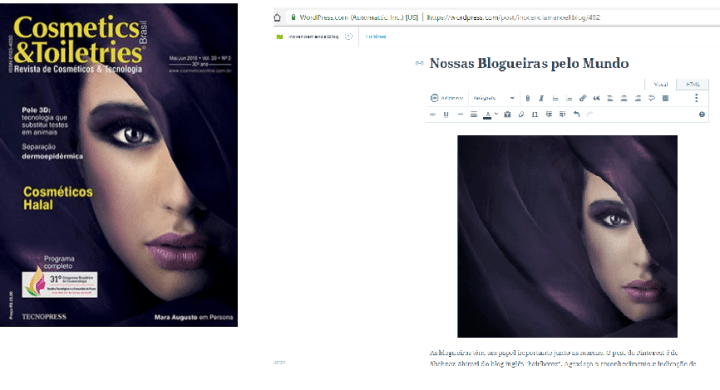This screenshot has width=720, height=390.
Task: Click the blue link in the top bar
Action: [376, 37]
